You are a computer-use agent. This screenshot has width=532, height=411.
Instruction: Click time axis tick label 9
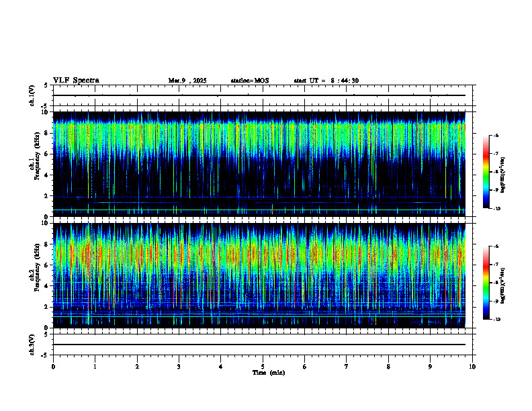(x=430, y=367)
